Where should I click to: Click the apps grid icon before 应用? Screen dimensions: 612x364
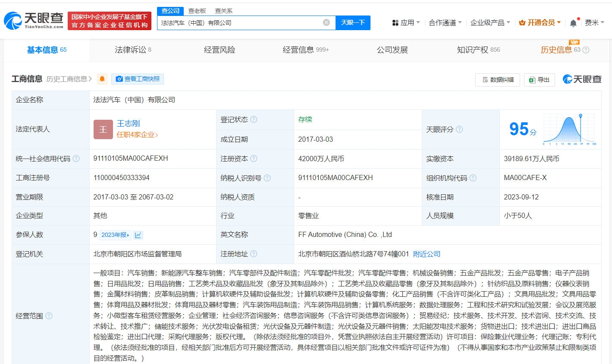pyautogui.click(x=395, y=23)
